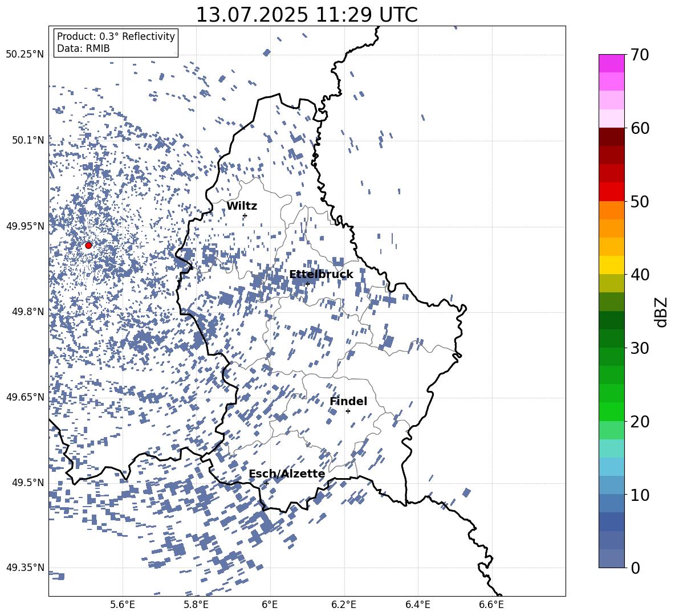
Task: Click the 6.2°E longitude label
Action: point(344,605)
